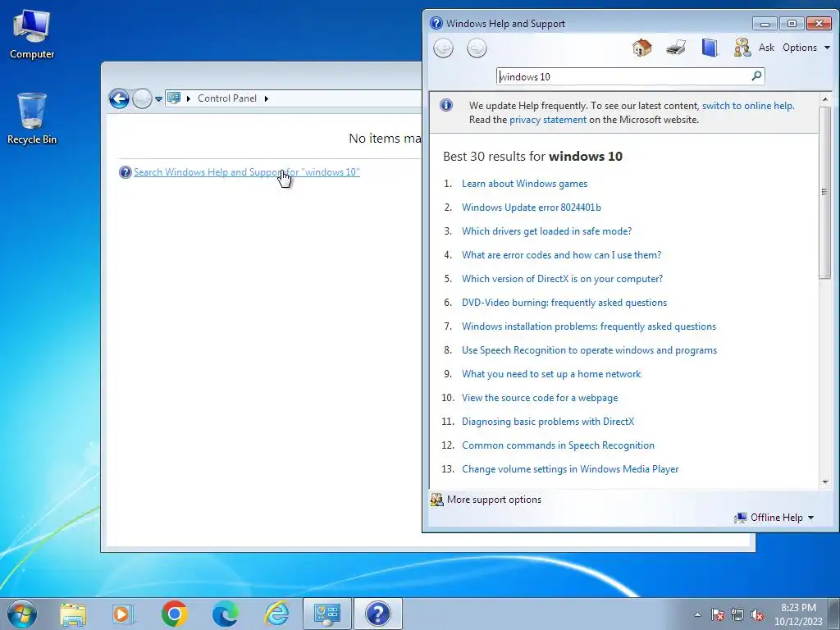Open Change volume settings in Windows Media Player
This screenshot has height=630, width=840.
pos(570,469)
